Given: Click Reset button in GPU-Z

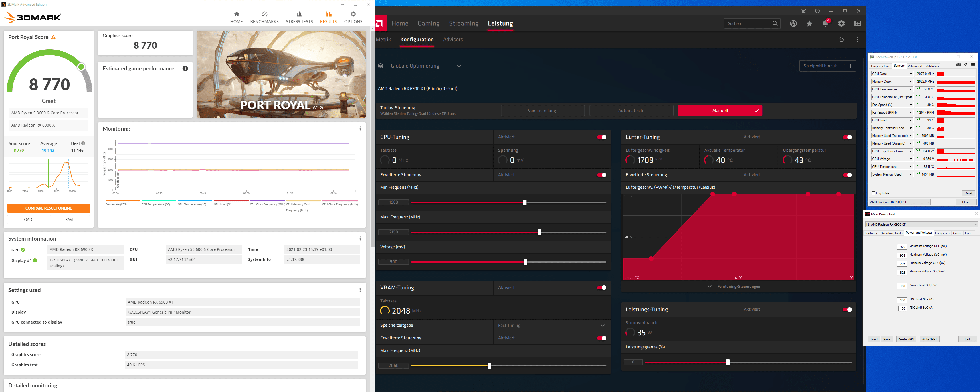Looking at the screenshot, I should point(968,193).
